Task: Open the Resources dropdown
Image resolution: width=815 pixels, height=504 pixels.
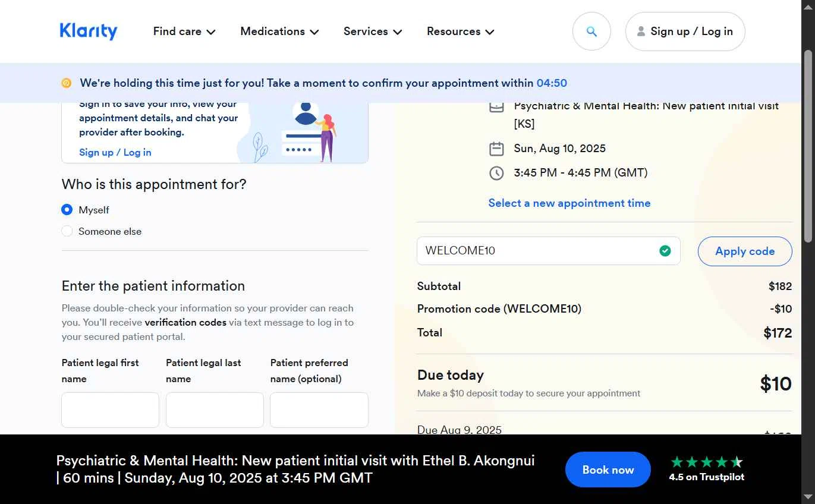Action: (x=461, y=31)
